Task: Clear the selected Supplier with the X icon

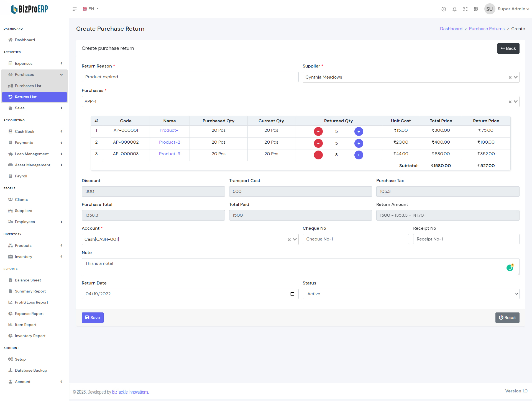Action: [x=510, y=77]
